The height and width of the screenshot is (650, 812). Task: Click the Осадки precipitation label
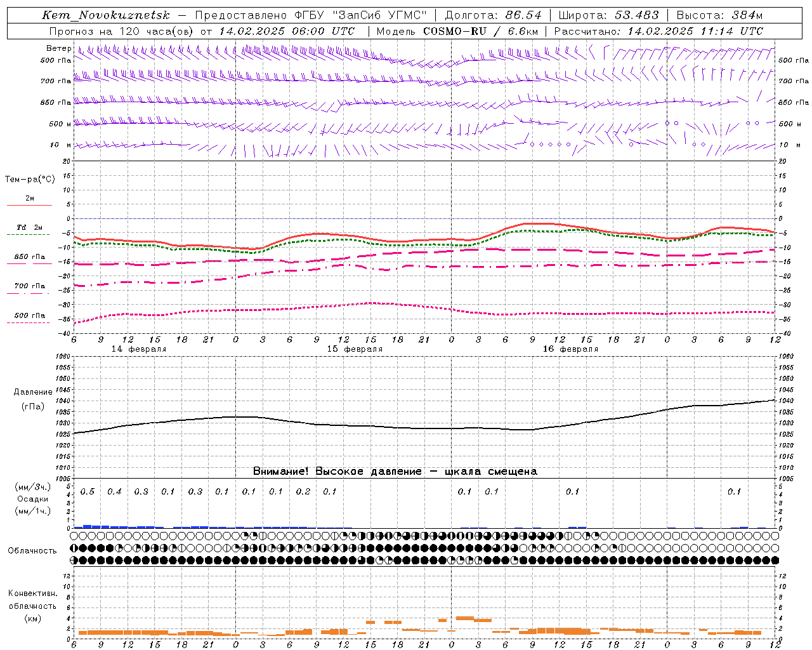33,499
